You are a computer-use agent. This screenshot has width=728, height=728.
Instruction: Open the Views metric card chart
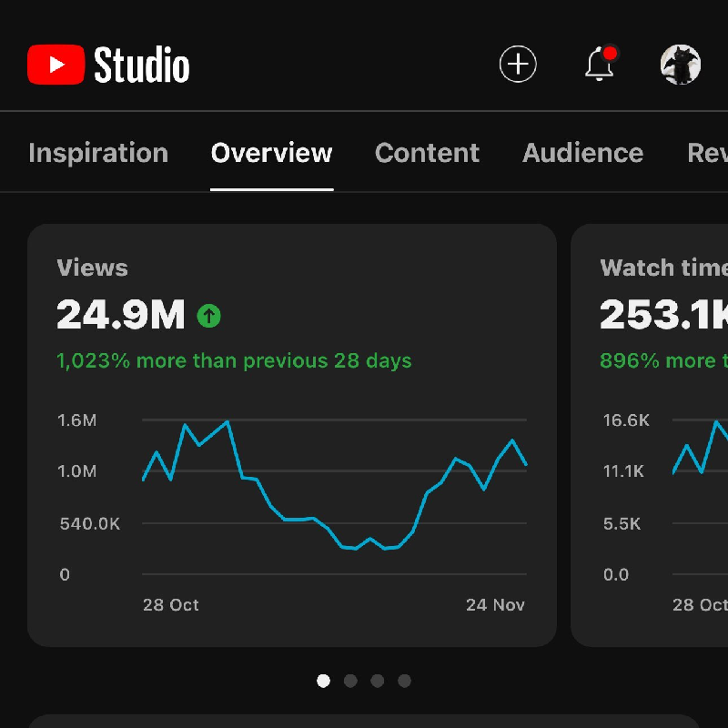(334, 497)
